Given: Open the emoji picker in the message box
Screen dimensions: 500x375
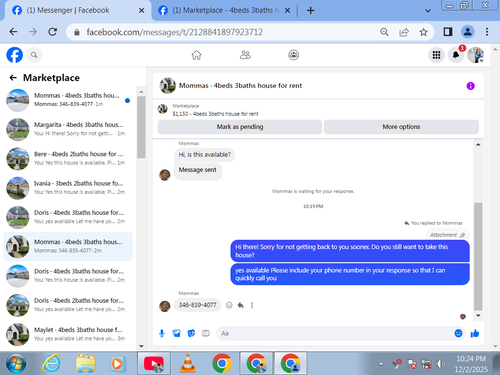Looking at the screenshot, I should click(x=458, y=333).
